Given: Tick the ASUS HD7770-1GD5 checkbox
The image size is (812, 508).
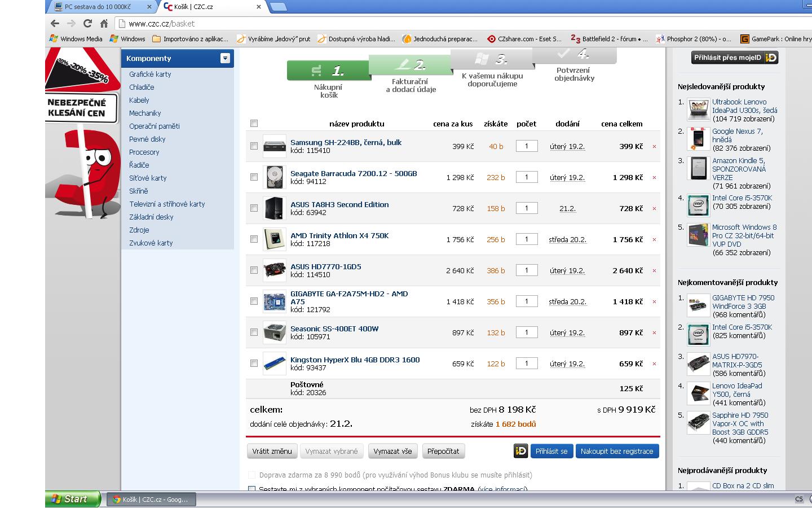Looking at the screenshot, I should (x=254, y=270).
